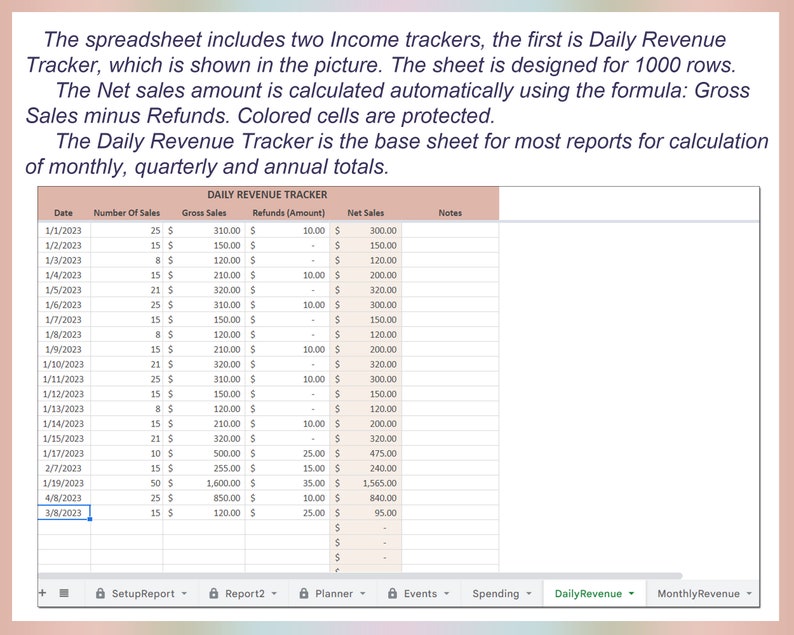Select number of sales 8 in 1/8/2023 row
Screen dimensions: 794x635
pos(127,334)
